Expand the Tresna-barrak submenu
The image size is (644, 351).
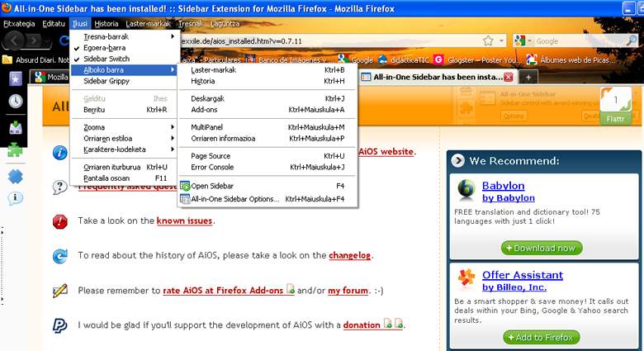tap(125, 36)
